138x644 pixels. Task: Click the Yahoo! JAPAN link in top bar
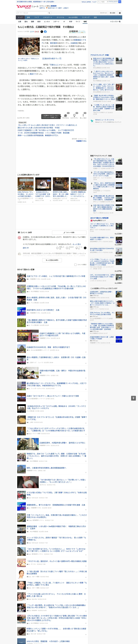[86, 2]
